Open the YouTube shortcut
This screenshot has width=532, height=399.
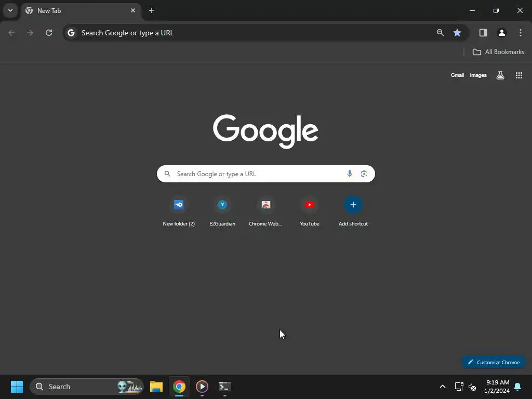coord(310,212)
